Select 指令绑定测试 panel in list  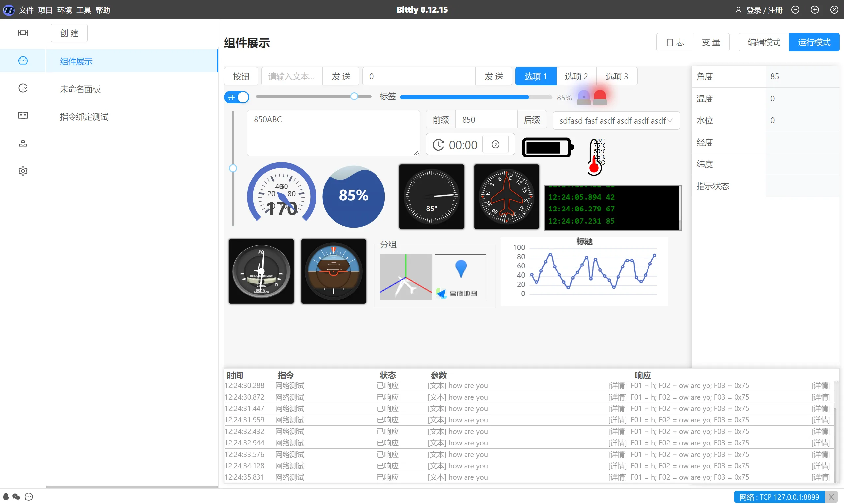coord(132,117)
